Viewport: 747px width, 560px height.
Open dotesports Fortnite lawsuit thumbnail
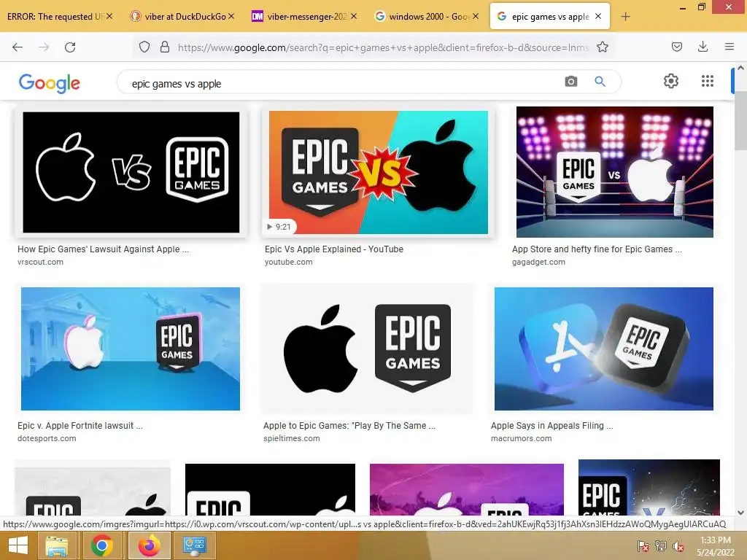coord(130,349)
